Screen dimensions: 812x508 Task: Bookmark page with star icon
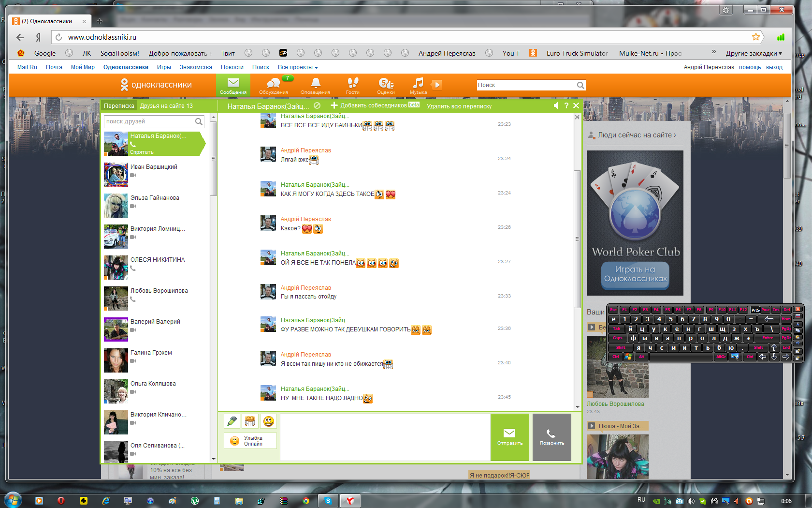pyautogui.click(x=756, y=37)
